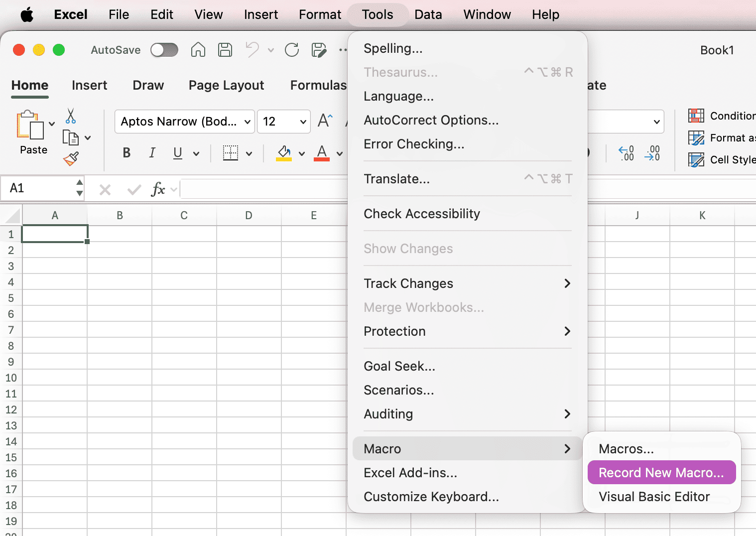Image resolution: width=756 pixels, height=536 pixels.
Task: Click the Insert Function fx icon
Action: coord(158,189)
